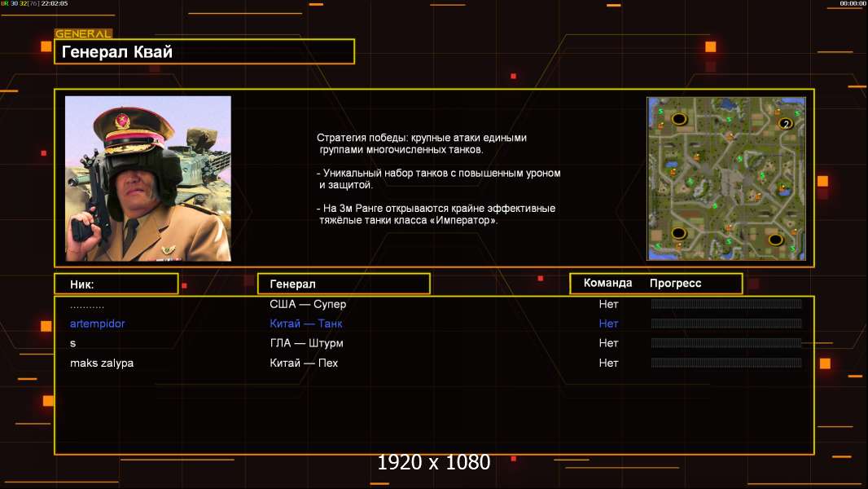Click artempidor's loading progress bar

(x=726, y=324)
